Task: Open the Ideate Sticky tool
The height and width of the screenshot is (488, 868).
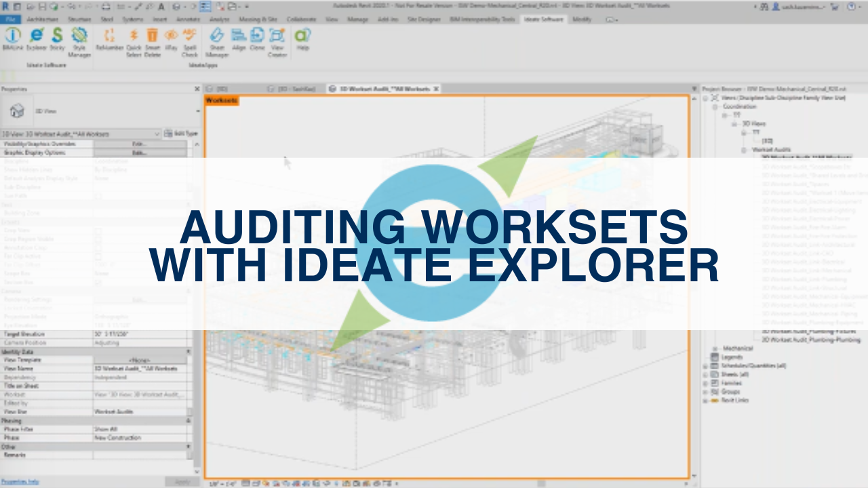Action: 58,41
